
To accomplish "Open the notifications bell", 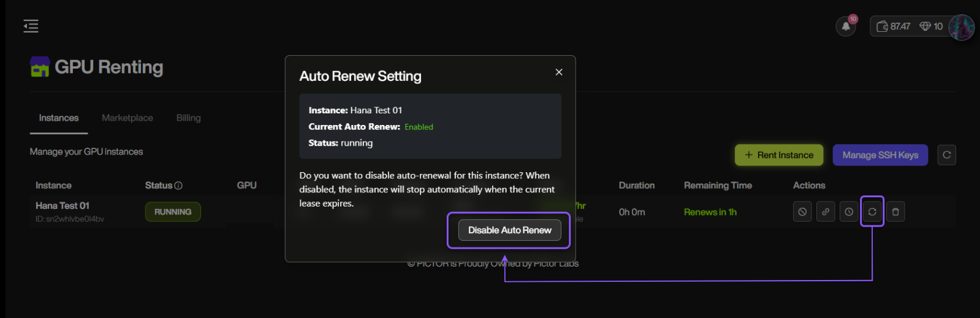I will pos(846,26).
